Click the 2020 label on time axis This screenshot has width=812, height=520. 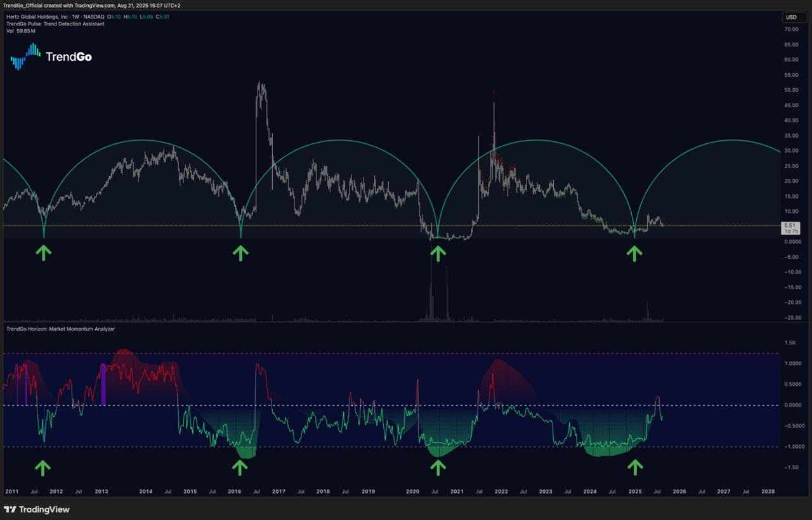pyautogui.click(x=412, y=491)
